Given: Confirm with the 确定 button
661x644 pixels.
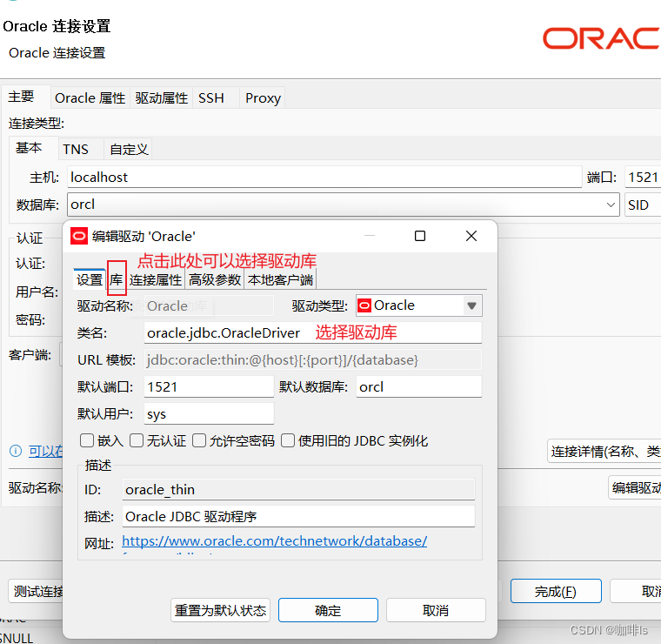Looking at the screenshot, I should 328,610.
